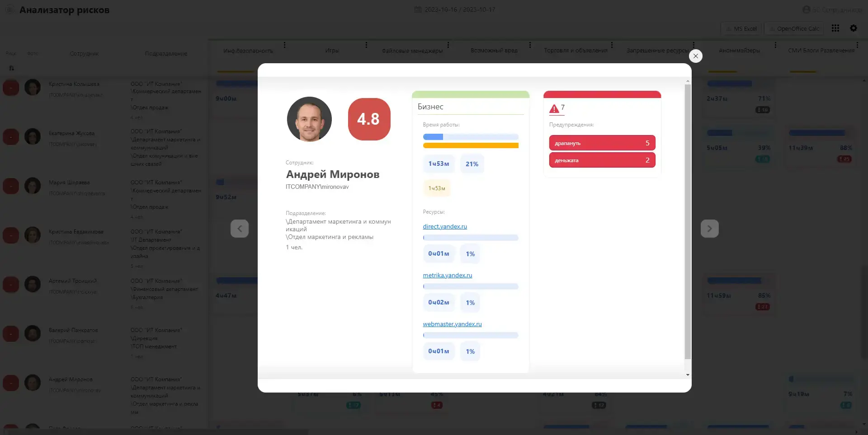Click the sort icon under Риск column
868x435 pixels.
point(11,68)
